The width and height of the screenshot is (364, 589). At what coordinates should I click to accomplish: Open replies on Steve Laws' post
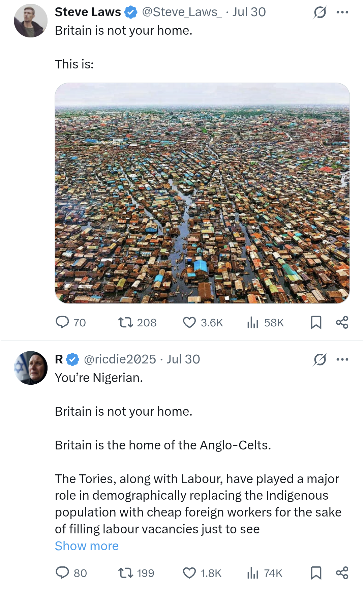coord(70,322)
